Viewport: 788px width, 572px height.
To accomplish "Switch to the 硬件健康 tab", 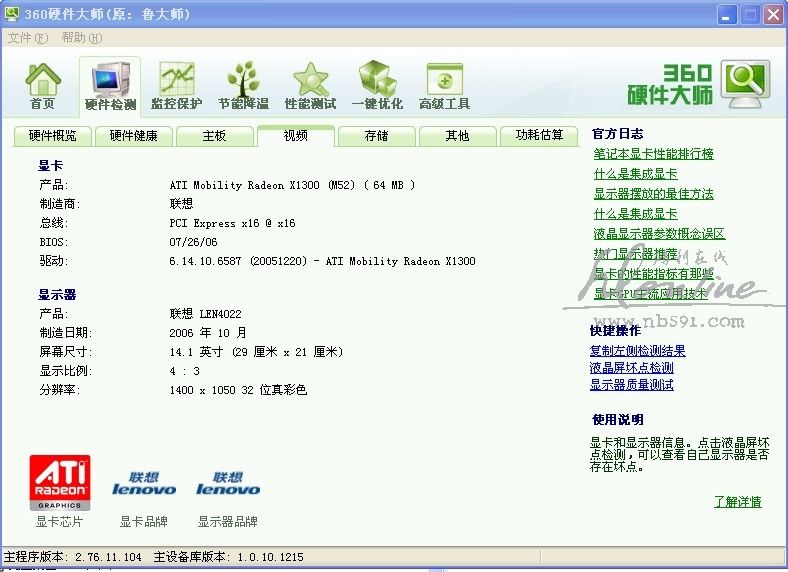I will click(x=133, y=136).
